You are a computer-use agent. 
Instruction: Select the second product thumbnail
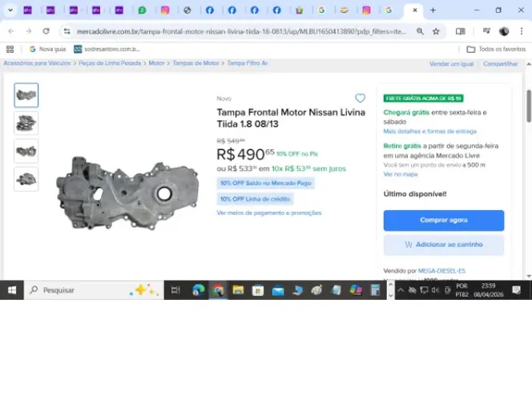[26, 123]
